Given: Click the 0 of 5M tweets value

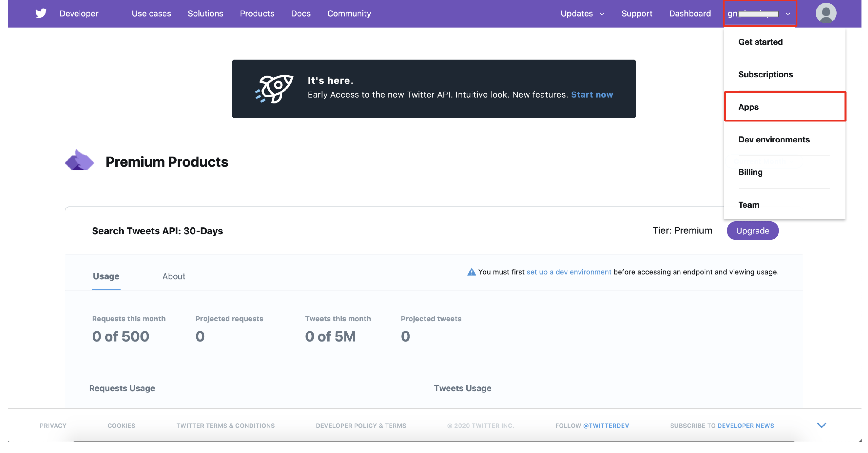Looking at the screenshot, I should pos(330,336).
